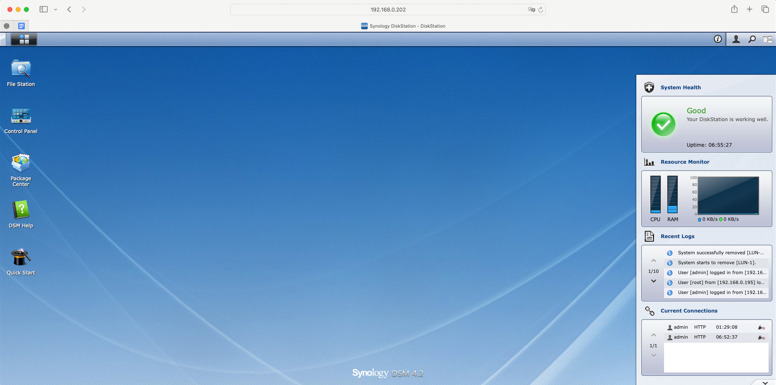This screenshot has width=776, height=385.
Task: Click the 192.168.0.202 address bar
Action: [388, 9]
